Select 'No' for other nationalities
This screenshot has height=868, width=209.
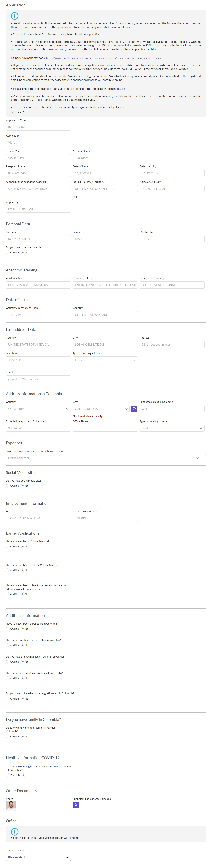click(23, 252)
